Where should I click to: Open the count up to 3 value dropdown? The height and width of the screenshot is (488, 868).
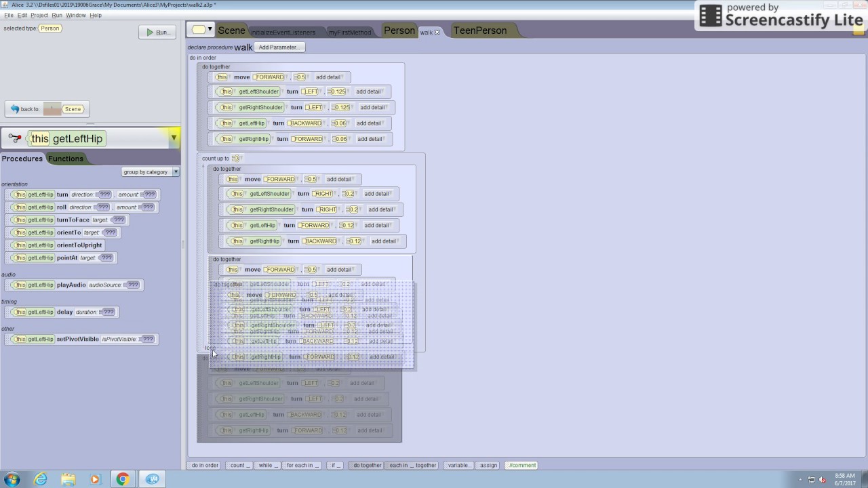point(237,159)
